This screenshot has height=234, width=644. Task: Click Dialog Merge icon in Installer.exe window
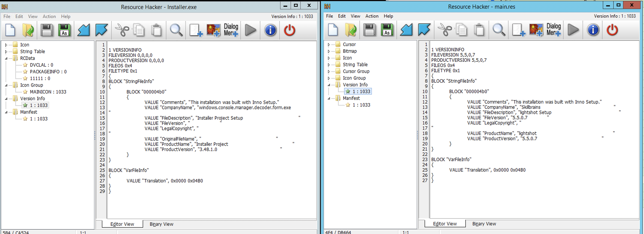(x=231, y=30)
